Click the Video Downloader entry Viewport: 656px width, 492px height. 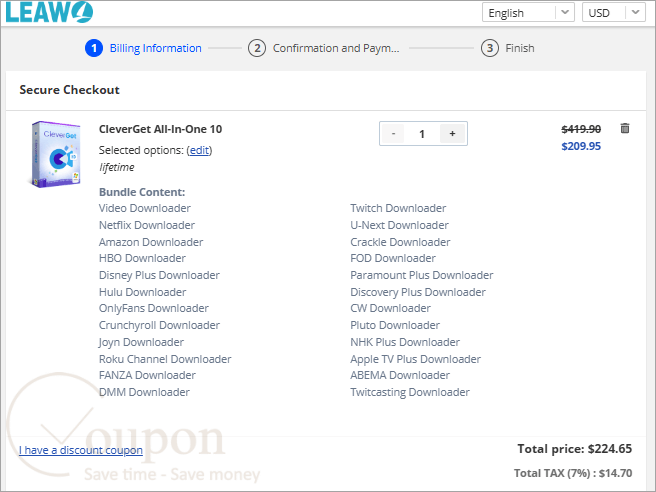(145, 208)
